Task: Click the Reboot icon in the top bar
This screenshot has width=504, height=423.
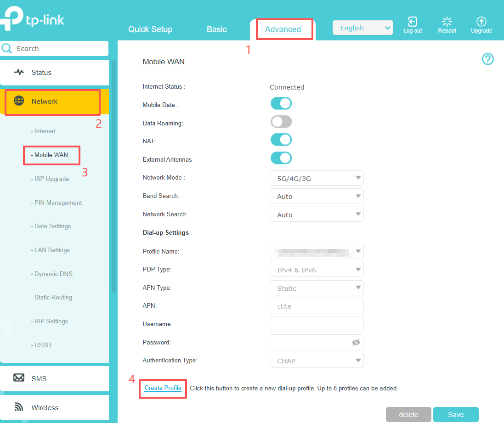Action: (447, 21)
